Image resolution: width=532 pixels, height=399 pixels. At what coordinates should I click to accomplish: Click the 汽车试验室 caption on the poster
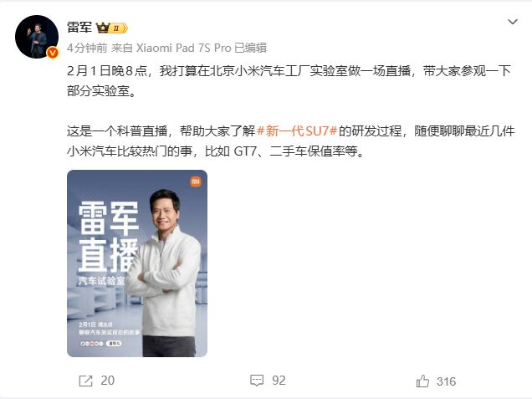[102, 281]
